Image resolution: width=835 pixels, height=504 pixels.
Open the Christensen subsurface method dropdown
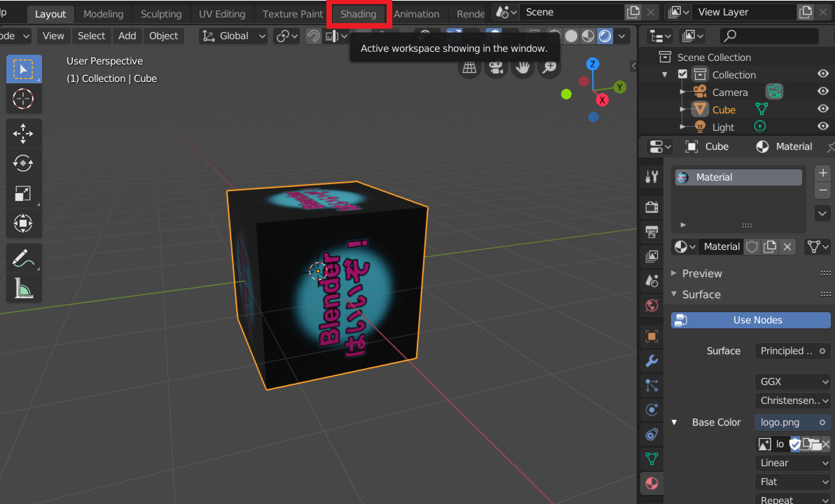793,400
